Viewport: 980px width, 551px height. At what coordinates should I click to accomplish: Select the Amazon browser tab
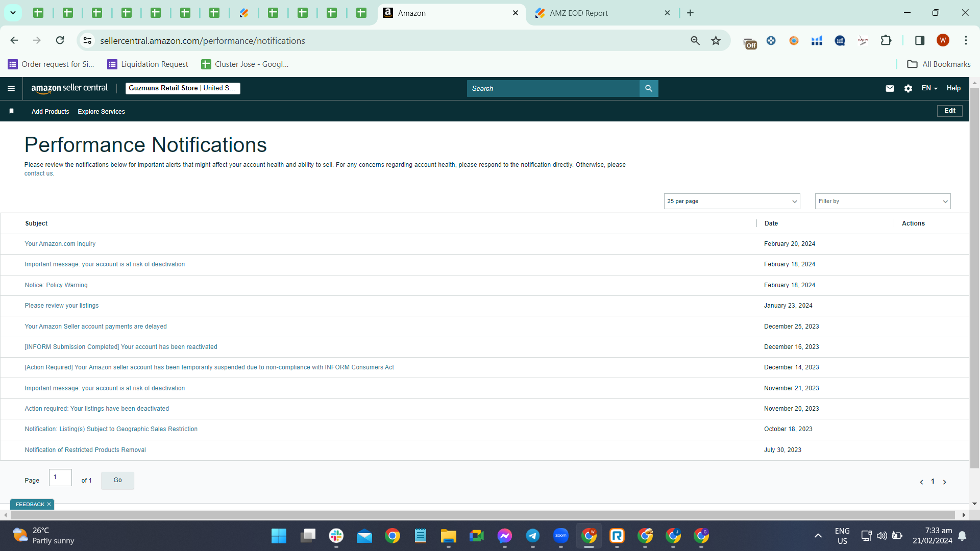pos(451,13)
